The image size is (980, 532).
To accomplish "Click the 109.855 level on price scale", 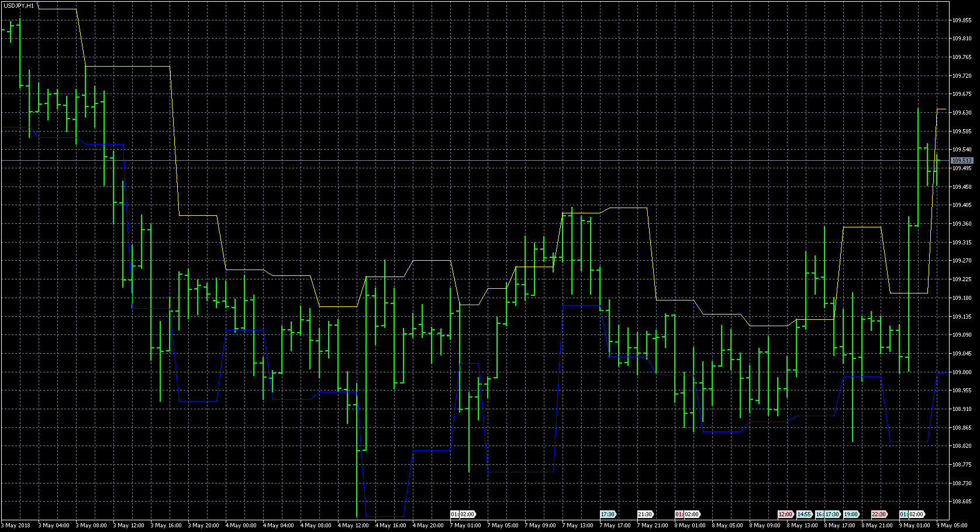I will (x=962, y=20).
